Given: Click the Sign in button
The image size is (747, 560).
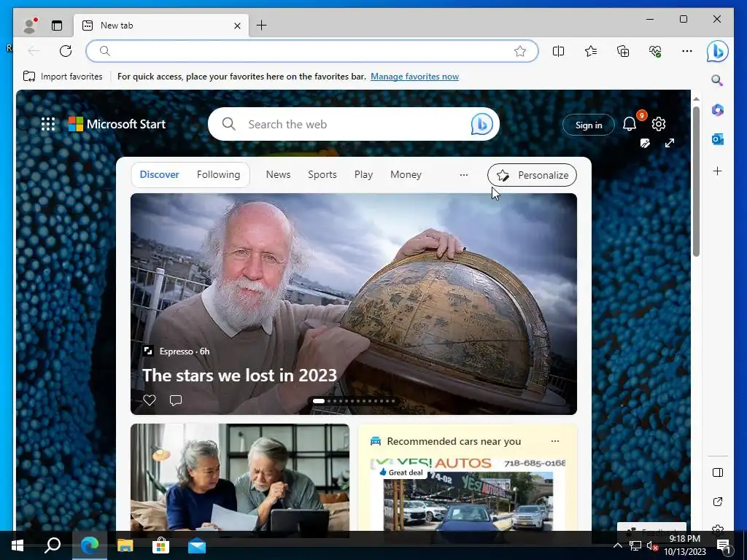Looking at the screenshot, I should (x=589, y=125).
